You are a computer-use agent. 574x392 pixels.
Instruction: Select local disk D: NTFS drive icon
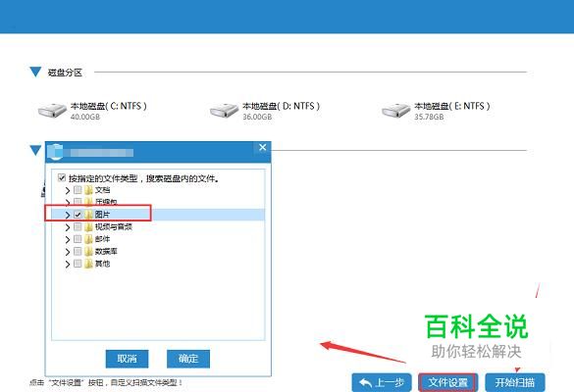224,111
